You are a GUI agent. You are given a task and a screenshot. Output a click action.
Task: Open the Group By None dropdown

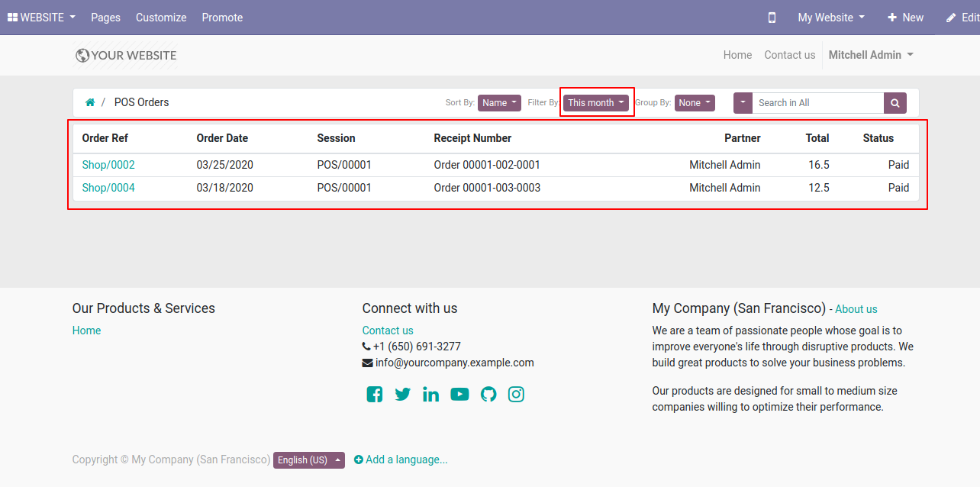tap(695, 103)
